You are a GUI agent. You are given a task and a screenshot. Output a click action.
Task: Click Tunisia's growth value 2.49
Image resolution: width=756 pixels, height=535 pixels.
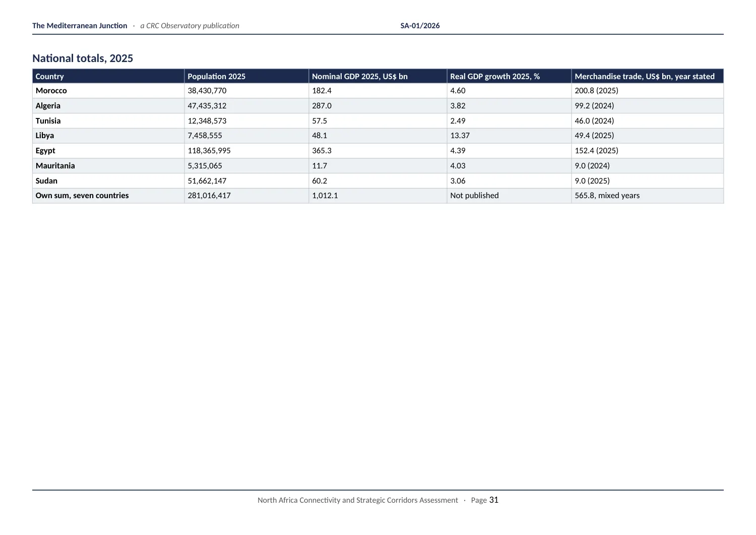(x=458, y=121)
